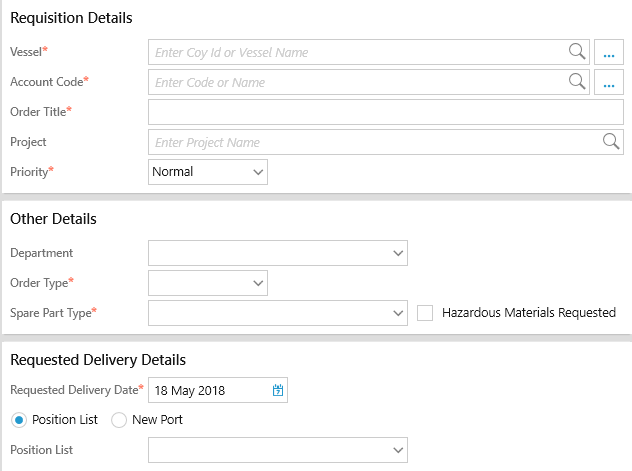Click the Account Code search magnifier icon
Viewport: 632px width, 471px height.
point(577,82)
